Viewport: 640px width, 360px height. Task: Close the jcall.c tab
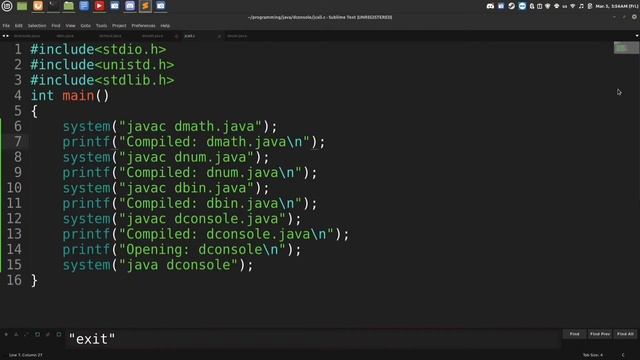(219, 36)
